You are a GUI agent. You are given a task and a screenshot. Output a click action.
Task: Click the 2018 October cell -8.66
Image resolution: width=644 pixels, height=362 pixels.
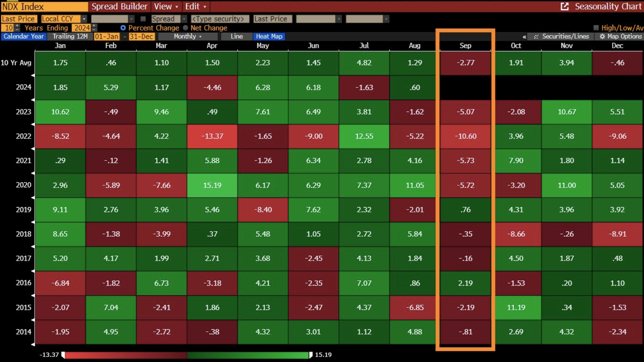(x=516, y=234)
